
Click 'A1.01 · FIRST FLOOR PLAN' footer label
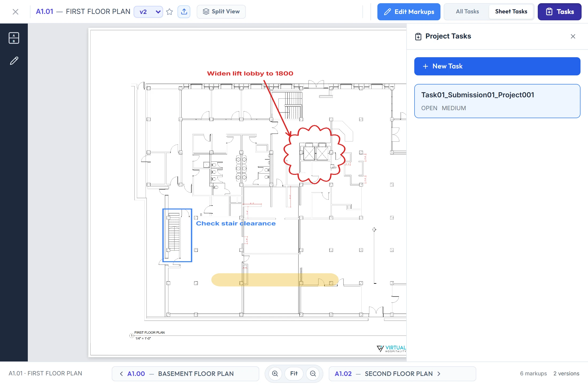point(45,374)
